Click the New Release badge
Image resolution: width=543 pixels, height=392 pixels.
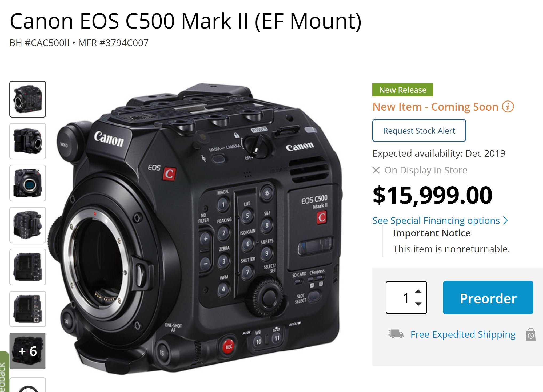pyautogui.click(x=403, y=90)
